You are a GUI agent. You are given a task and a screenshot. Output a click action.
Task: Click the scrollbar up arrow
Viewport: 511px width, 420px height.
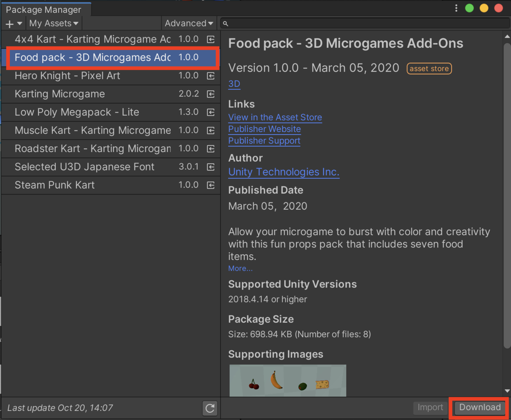[x=507, y=36]
